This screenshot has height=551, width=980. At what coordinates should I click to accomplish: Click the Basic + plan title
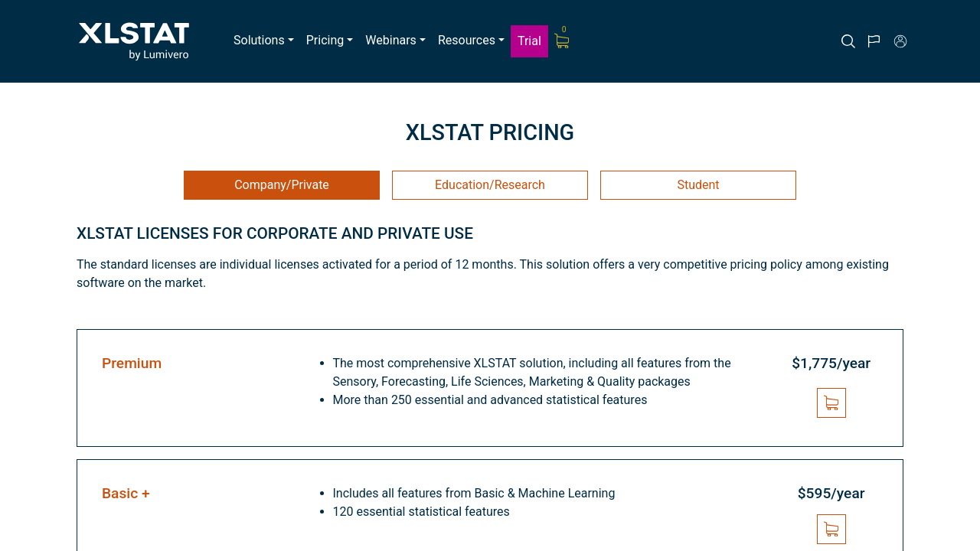[126, 494]
